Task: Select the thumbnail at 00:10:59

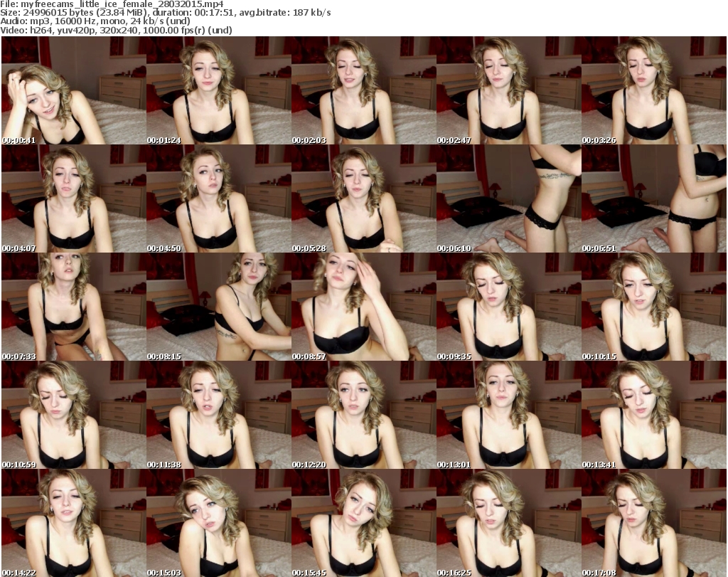Action: coord(73,415)
